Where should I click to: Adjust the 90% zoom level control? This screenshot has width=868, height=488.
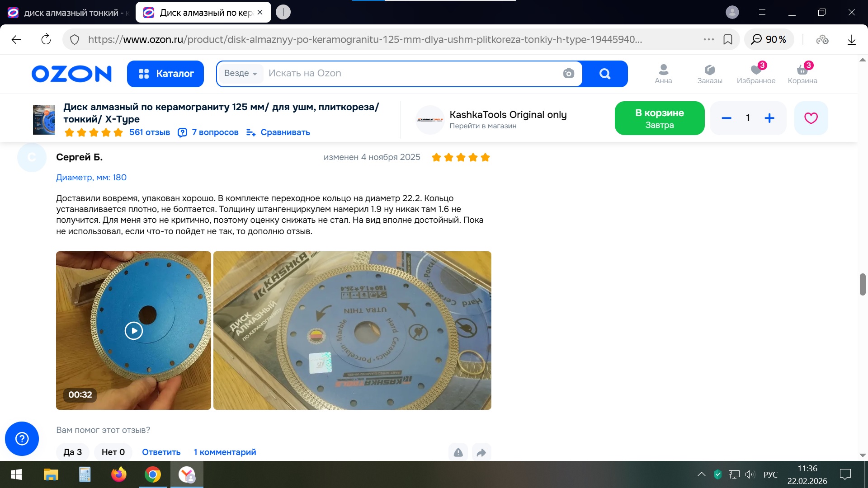coord(769,39)
